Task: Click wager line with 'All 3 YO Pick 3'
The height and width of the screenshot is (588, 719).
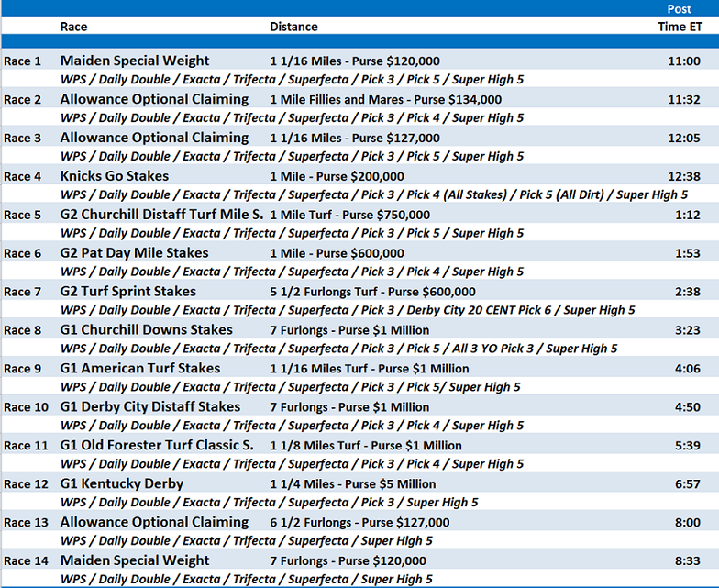Action: pyautogui.click(x=338, y=349)
